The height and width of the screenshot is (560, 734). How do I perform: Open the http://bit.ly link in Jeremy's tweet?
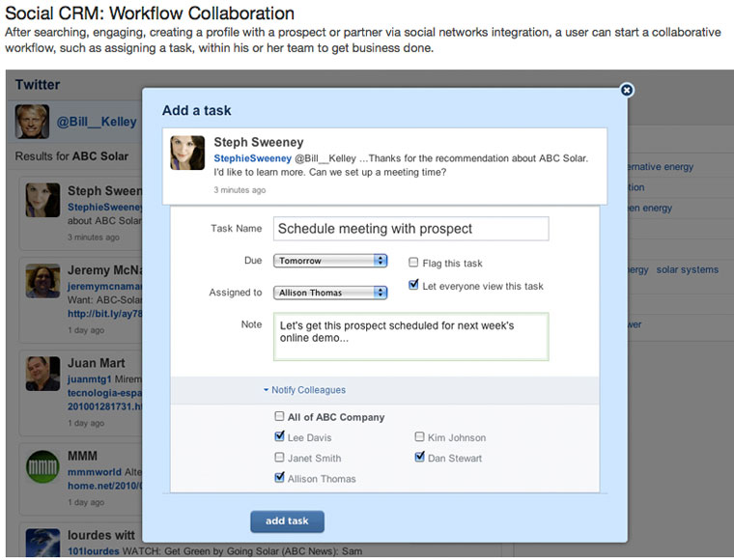(105, 314)
